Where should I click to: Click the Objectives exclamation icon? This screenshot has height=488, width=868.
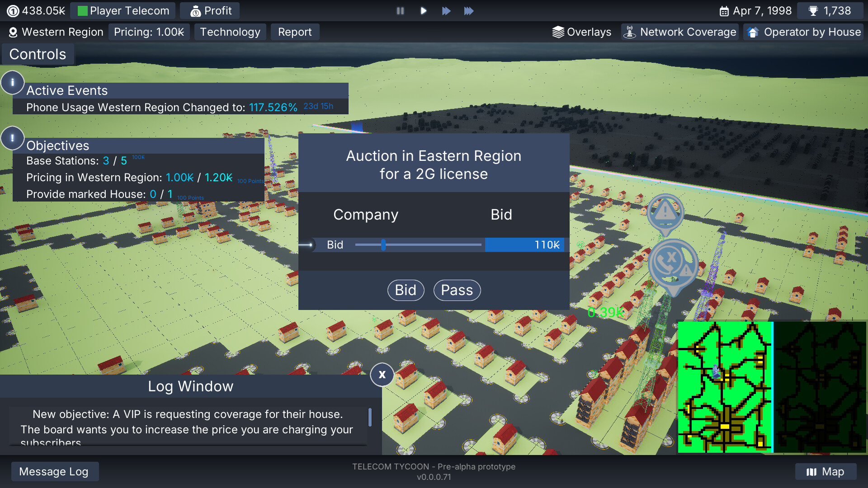tap(12, 138)
